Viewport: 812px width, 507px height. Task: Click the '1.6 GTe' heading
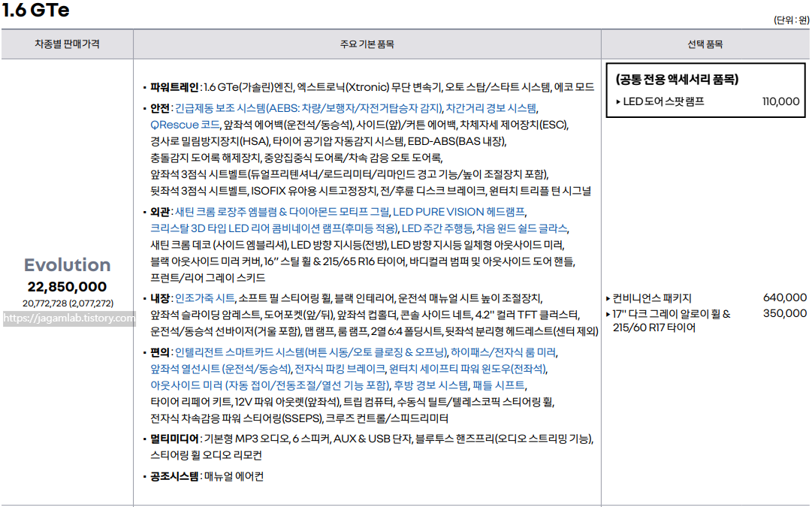pyautogui.click(x=36, y=10)
